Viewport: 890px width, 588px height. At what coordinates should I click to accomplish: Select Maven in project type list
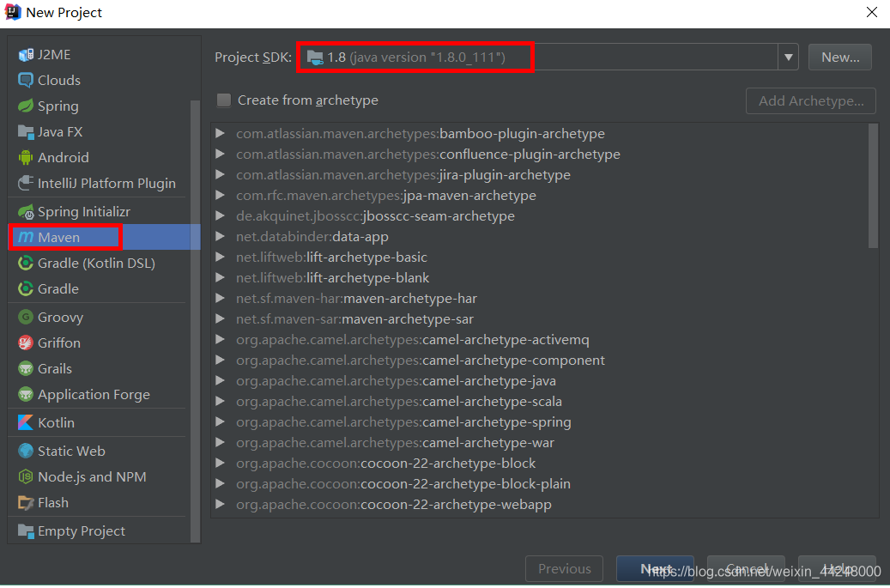tap(105, 237)
